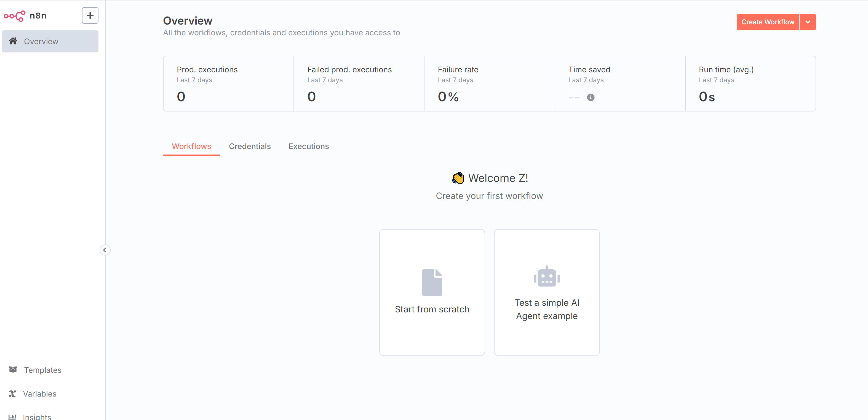The width and height of the screenshot is (868, 420).
Task: Click the Insights chart icon
Action: tap(12, 417)
